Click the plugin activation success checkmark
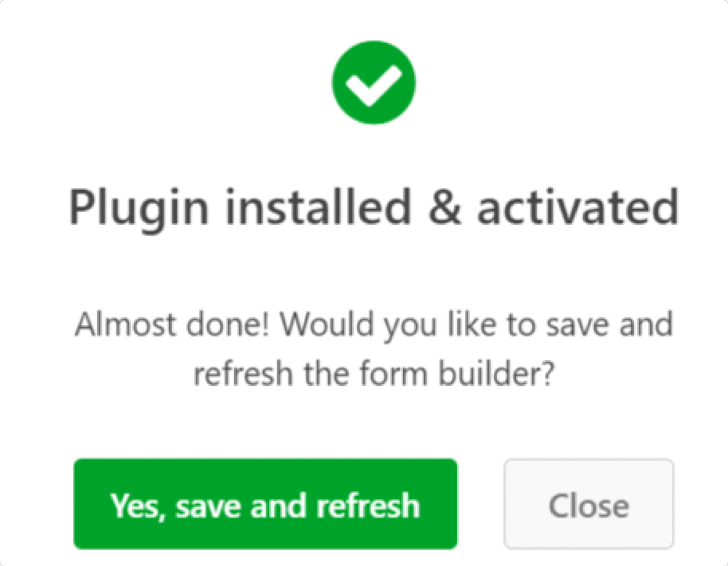The width and height of the screenshot is (728, 566). point(373,83)
